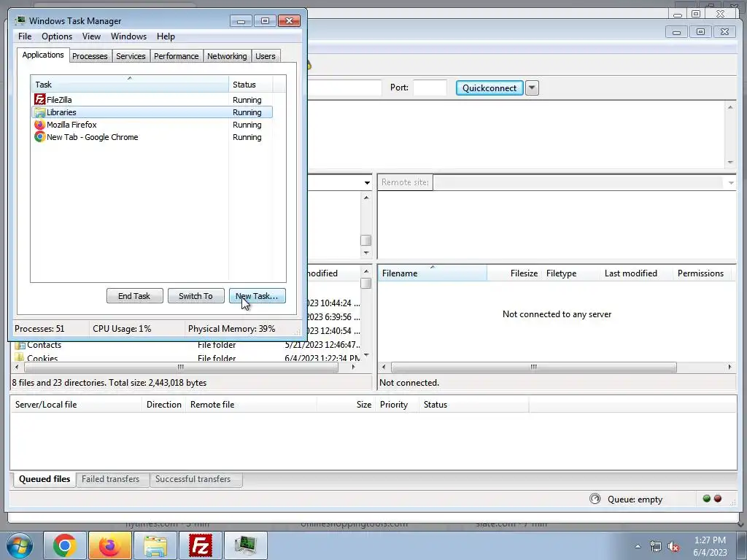
Task: Open the muted volume tray icon
Action: pyautogui.click(x=673, y=546)
